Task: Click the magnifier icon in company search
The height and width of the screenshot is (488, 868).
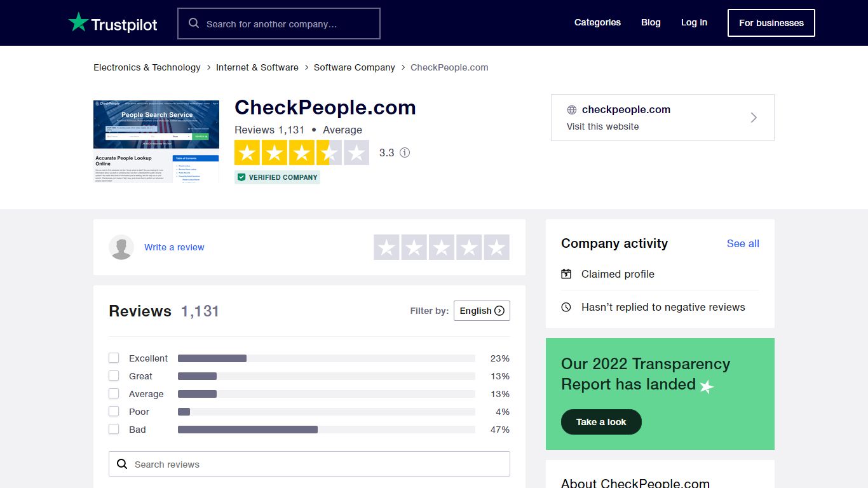Action: [194, 24]
